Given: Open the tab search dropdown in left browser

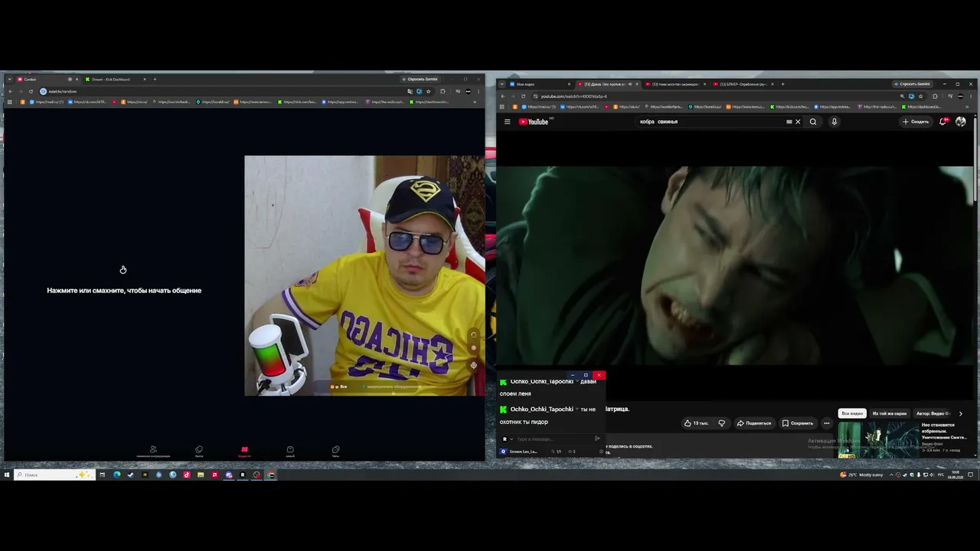Looking at the screenshot, I should click(x=9, y=80).
